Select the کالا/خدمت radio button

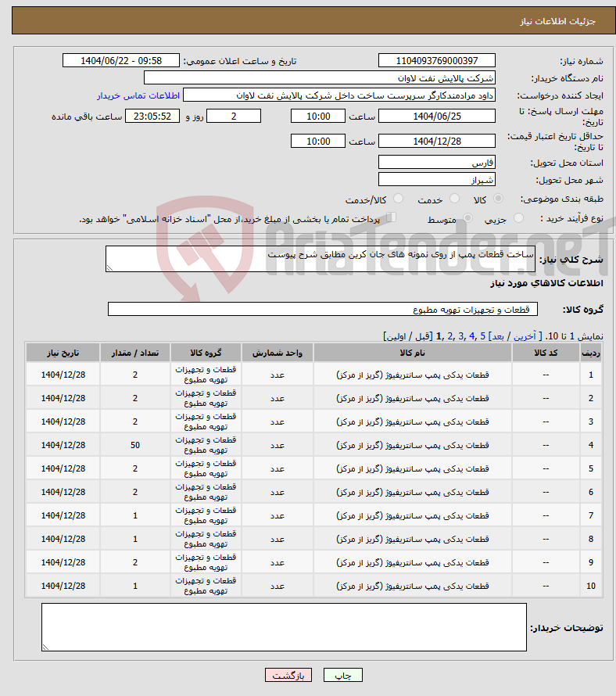click(398, 199)
